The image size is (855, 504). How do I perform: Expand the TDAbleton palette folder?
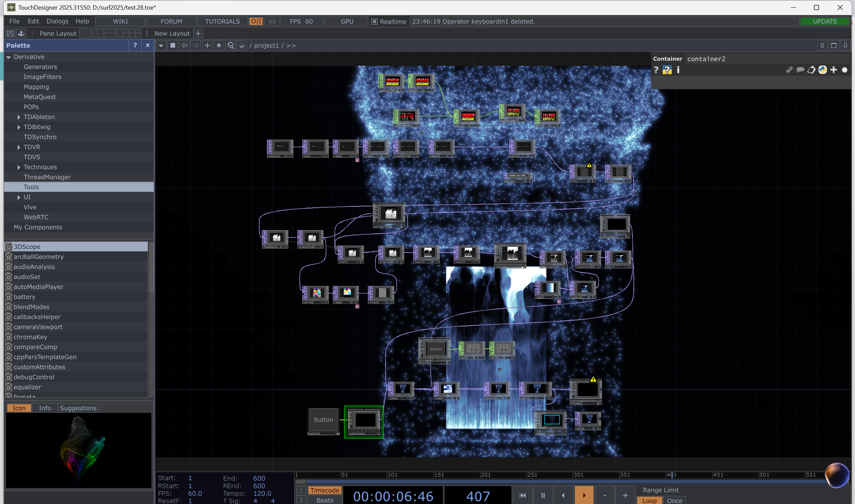click(x=19, y=117)
